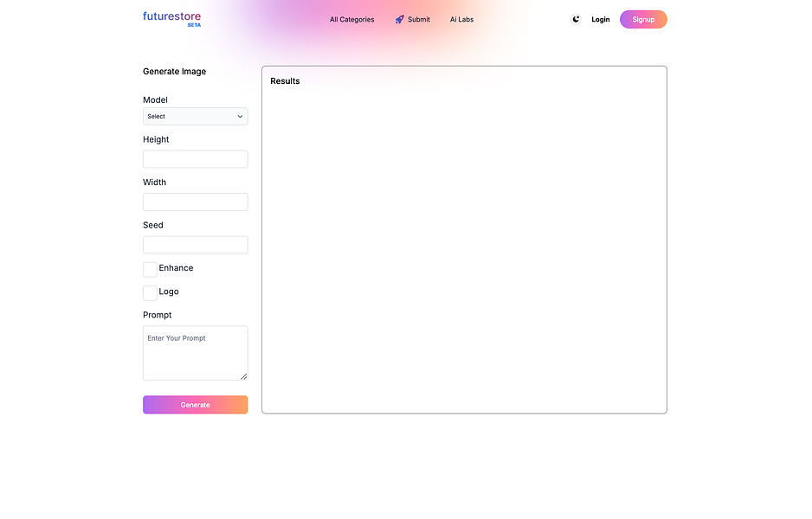Click the Signup button
The image size is (812, 519).
(x=643, y=19)
